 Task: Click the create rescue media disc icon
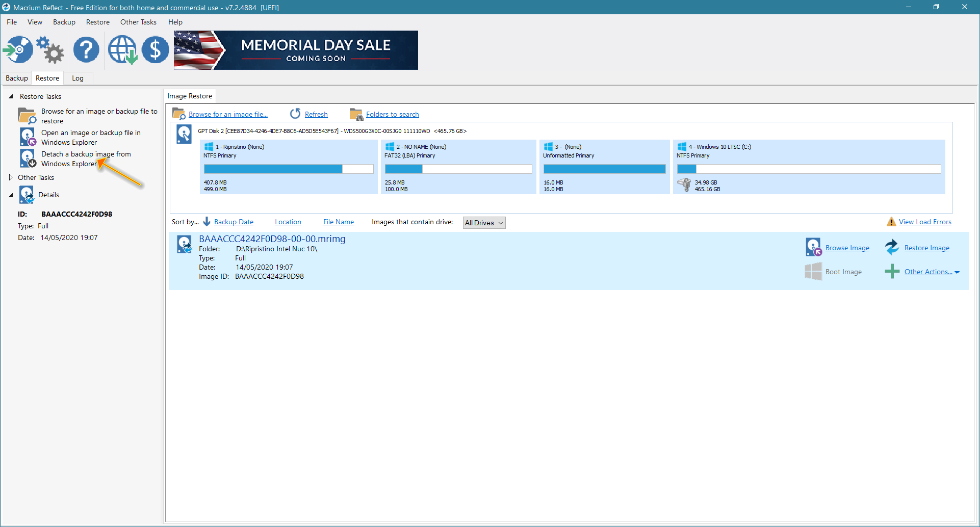click(18, 49)
